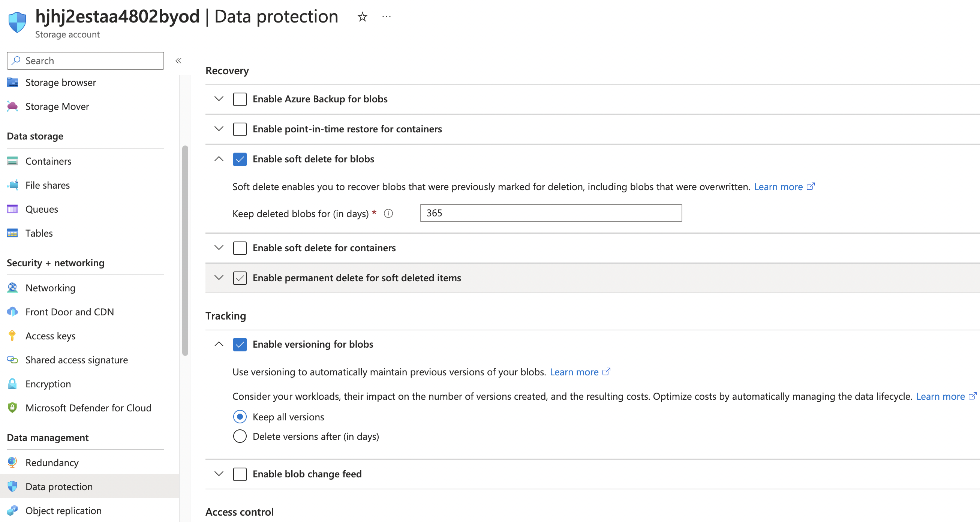The height and width of the screenshot is (522, 980).
Task: Enable Azure Backup for blobs checkbox
Action: pyautogui.click(x=240, y=99)
